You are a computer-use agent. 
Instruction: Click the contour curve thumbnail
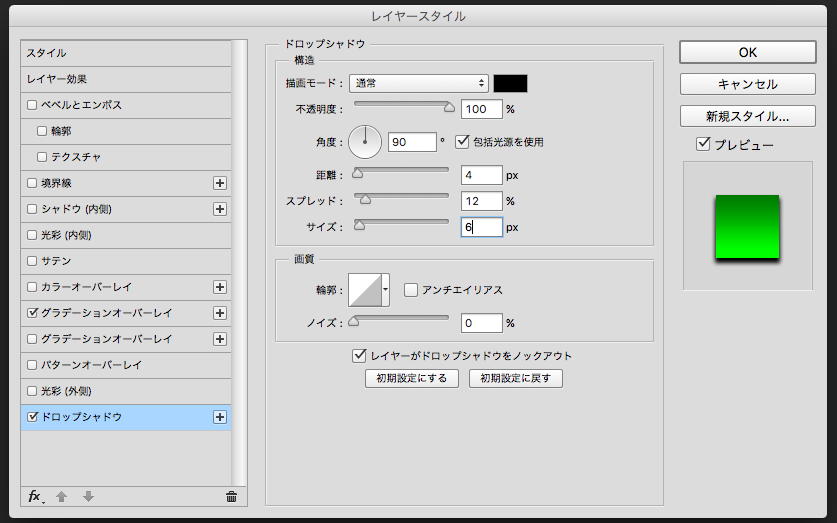tap(365, 290)
